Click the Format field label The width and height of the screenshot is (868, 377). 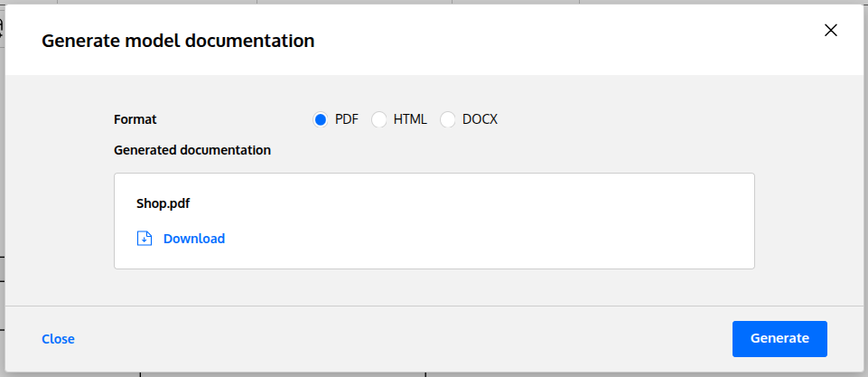[135, 119]
